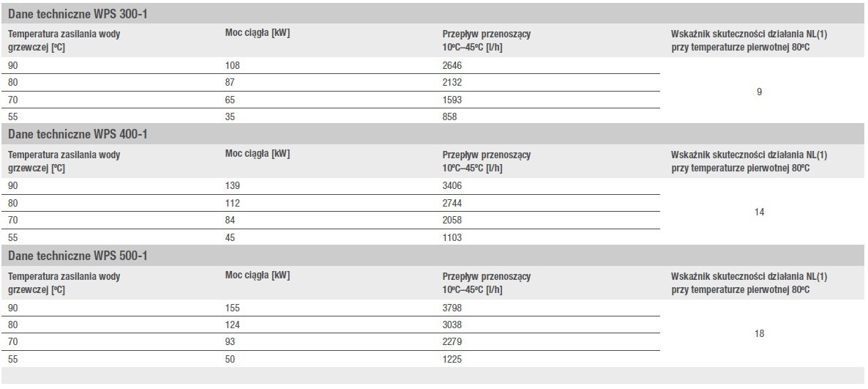Viewport: 868px width, 389px height.
Task: Click flow value 1225 in WPS 500-1
Action: pyautogui.click(x=452, y=359)
